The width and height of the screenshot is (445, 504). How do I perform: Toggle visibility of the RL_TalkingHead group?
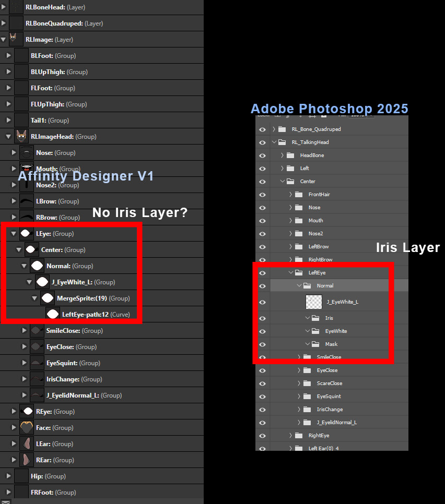263,142
